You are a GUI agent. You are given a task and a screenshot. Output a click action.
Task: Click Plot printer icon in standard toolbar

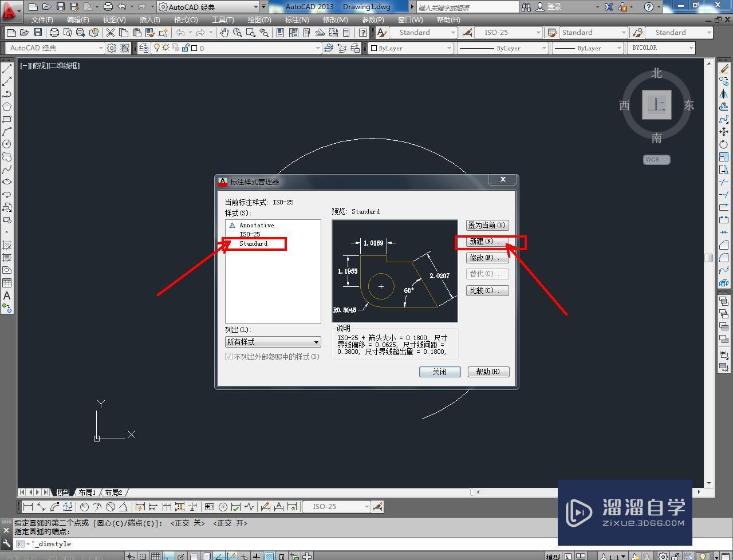click(x=54, y=33)
